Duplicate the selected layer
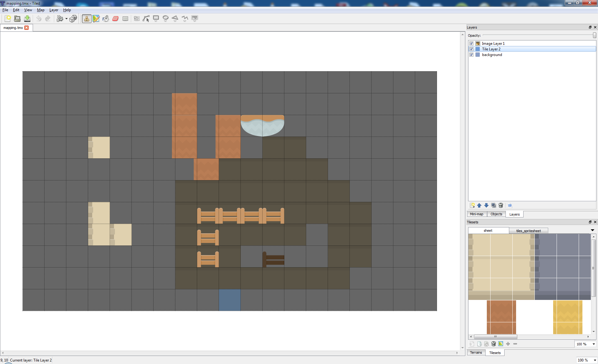Viewport: 598px width, 364px height. [x=494, y=205]
